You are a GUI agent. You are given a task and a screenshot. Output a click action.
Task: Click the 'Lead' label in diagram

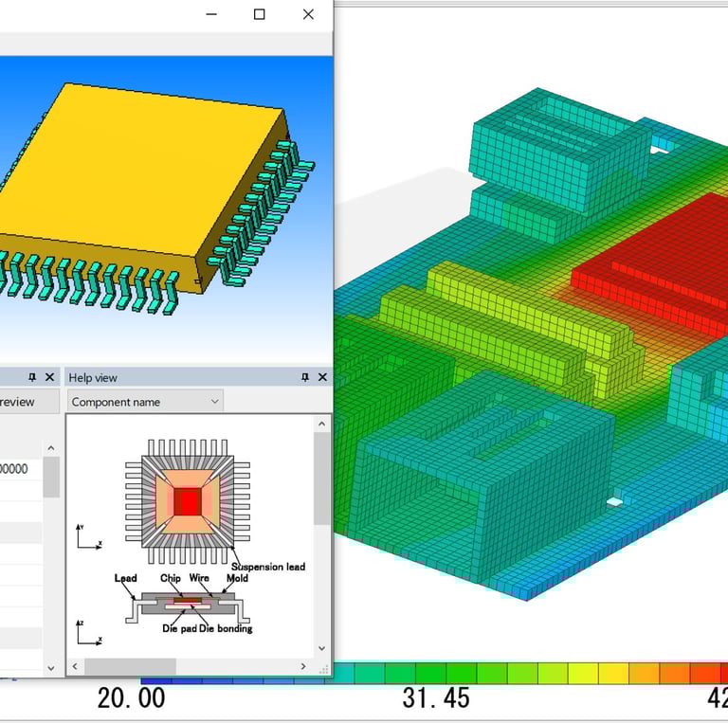(x=125, y=578)
